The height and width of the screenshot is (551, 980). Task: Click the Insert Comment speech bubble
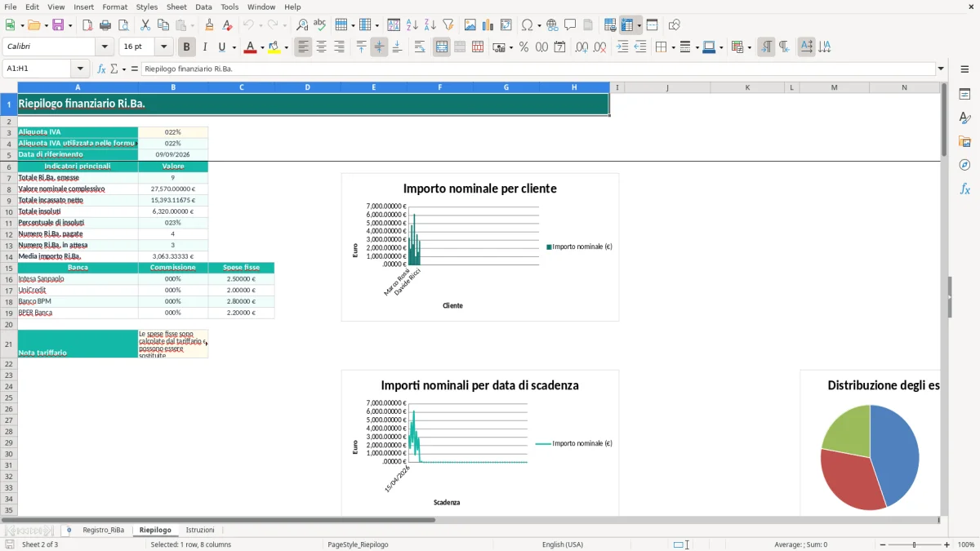(x=570, y=25)
